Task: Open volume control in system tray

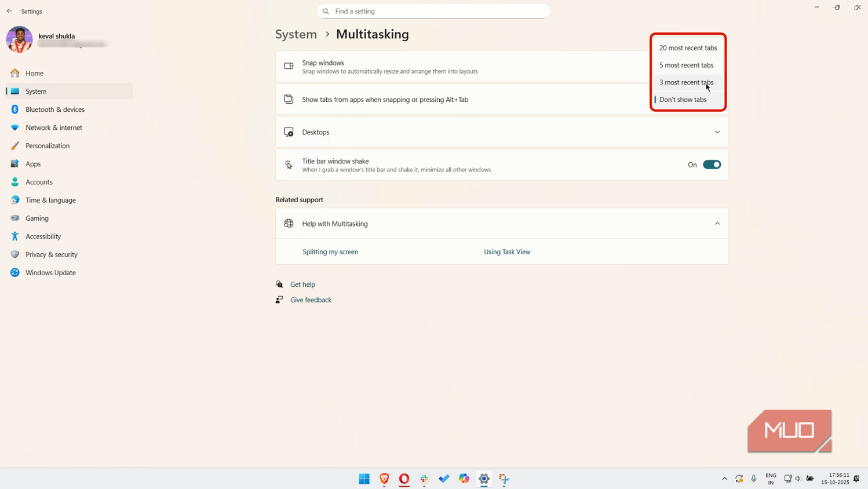Action: (x=798, y=479)
